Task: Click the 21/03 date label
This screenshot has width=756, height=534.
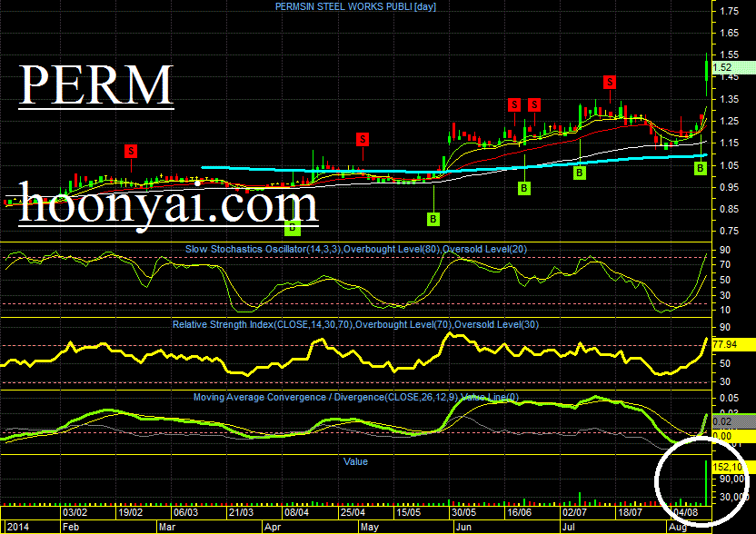Action: [x=241, y=512]
